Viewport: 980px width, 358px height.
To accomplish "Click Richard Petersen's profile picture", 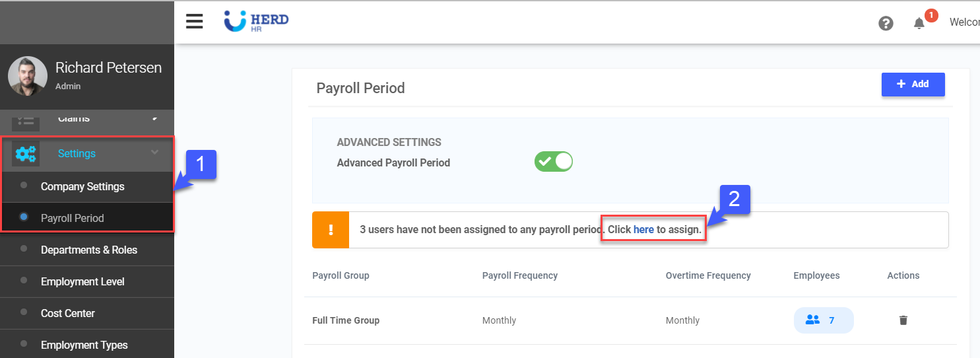I will pos(27,76).
